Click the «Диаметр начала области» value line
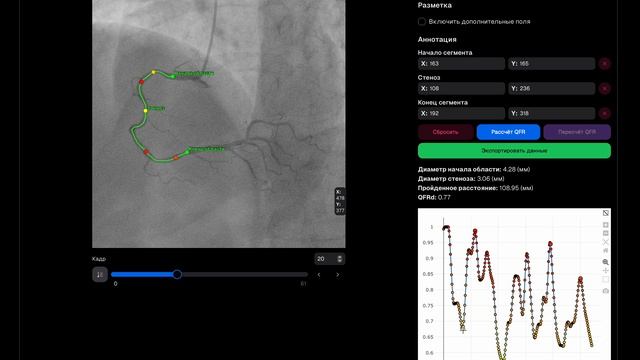640x360 pixels. pyautogui.click(x=474, y=169)
